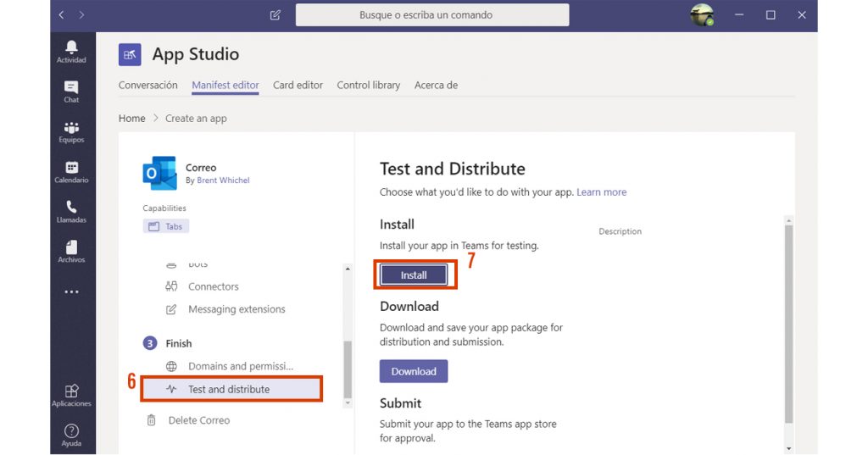Open Aplicaciones store icon

(71, 396)
